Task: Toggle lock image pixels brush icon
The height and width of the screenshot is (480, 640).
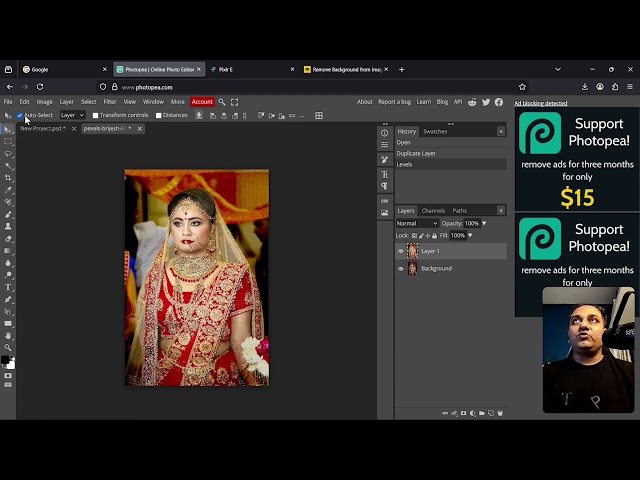Action: tap(421, 236)
